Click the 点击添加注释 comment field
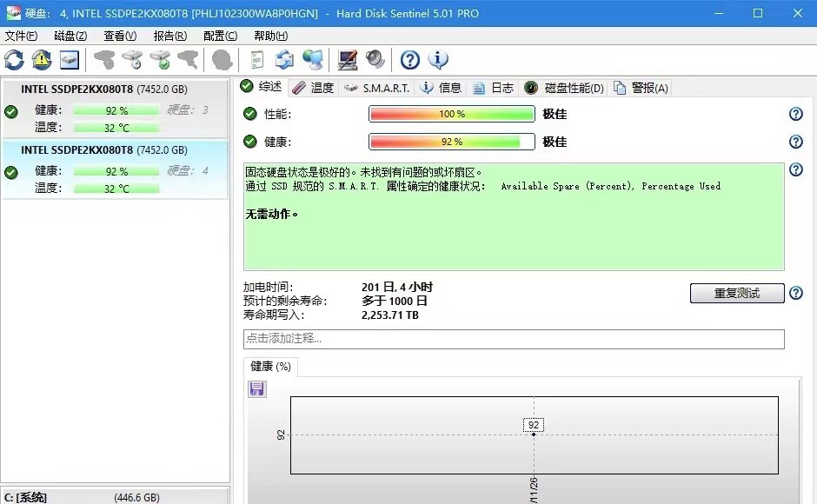817x504 pixels. pos(514,339)
